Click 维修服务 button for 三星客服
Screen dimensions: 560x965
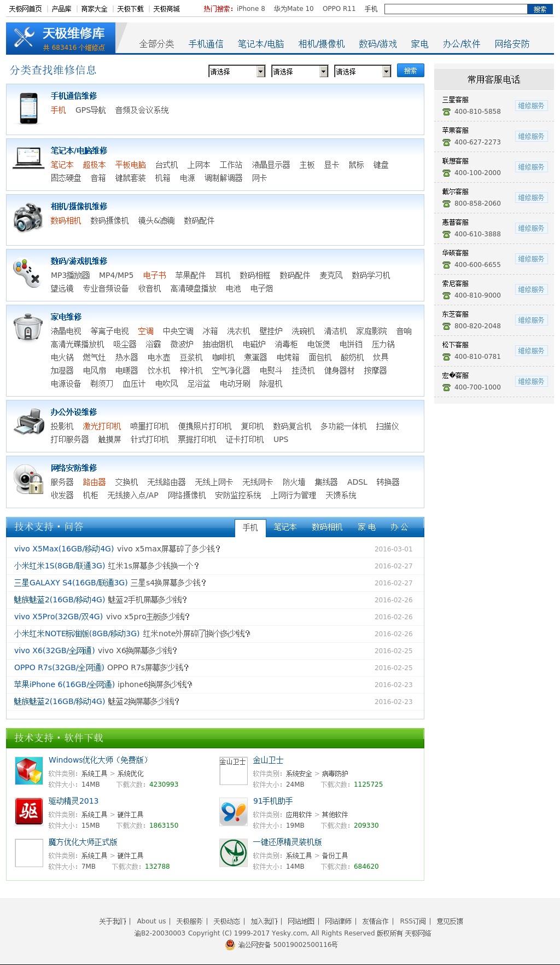click(531, 106)
